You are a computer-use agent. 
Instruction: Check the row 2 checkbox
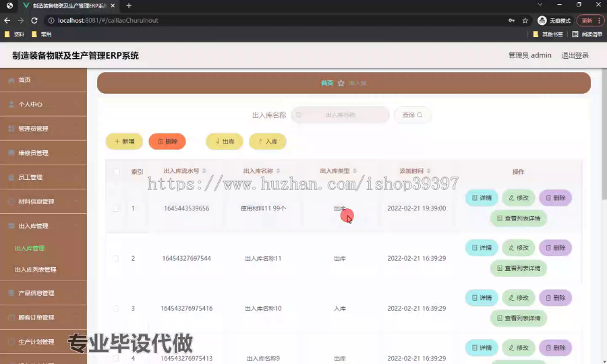(x=116, y=258)
